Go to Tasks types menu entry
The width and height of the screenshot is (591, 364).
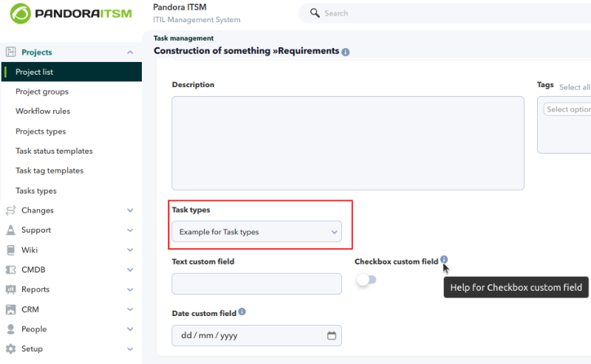click(35, 190)
